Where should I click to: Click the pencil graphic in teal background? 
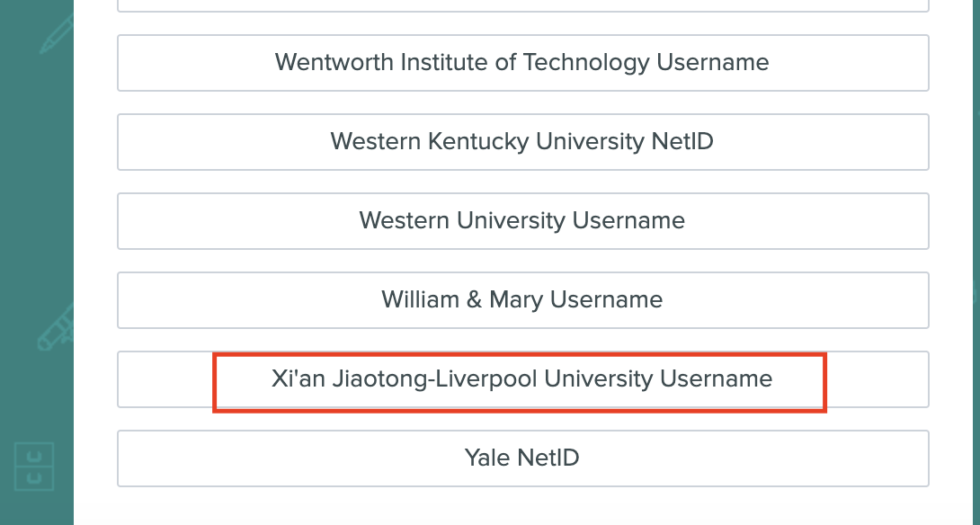[x=58, y=34]
